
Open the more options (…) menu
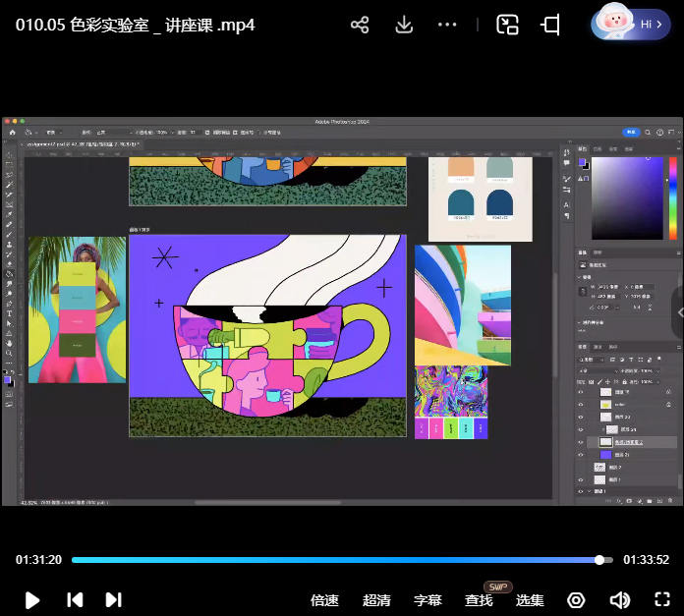[x=447, y=25]
